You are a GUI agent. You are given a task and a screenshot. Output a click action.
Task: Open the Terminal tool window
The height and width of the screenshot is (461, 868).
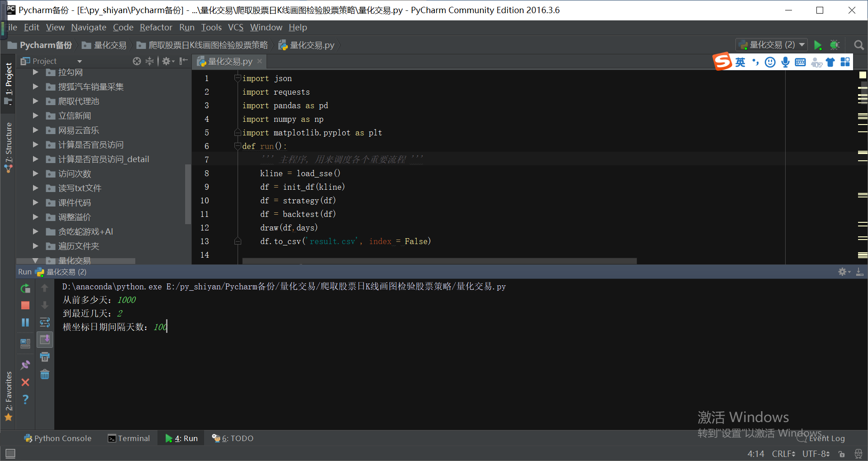[129, 438]
